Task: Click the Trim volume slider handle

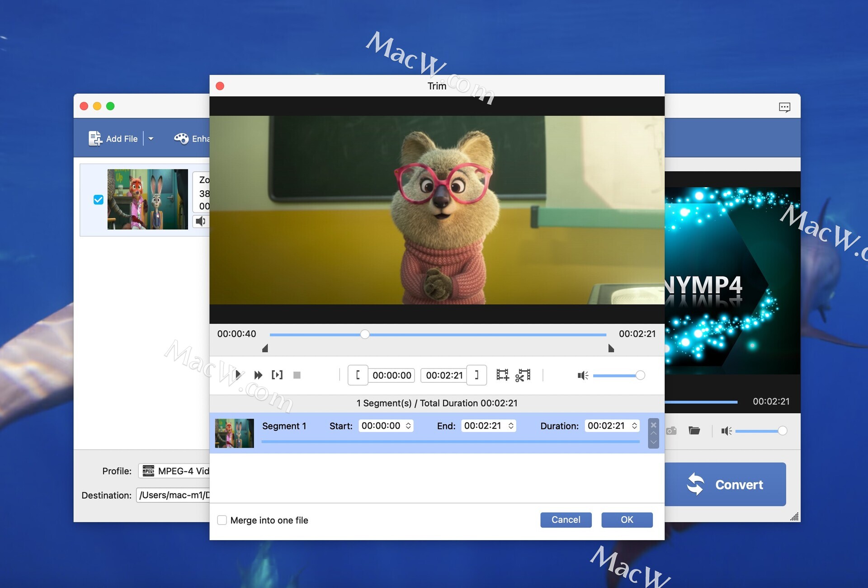Action: tap(640, 375)
